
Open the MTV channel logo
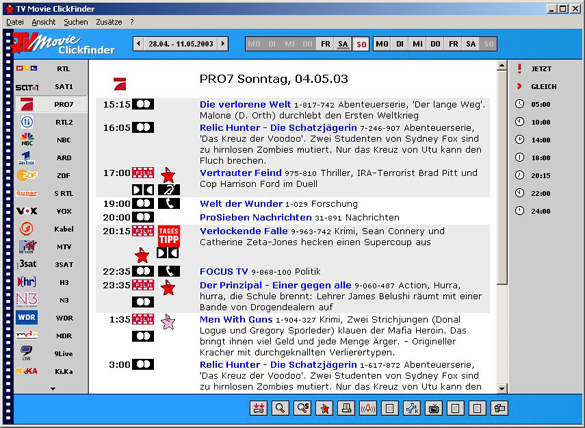point(27,247)
